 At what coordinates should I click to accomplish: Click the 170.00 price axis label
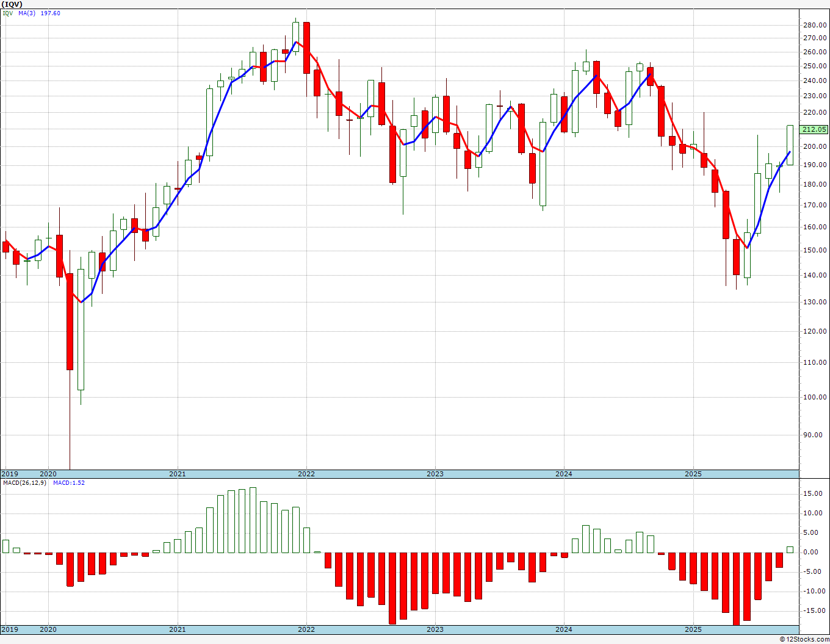[x=815, y=206]
